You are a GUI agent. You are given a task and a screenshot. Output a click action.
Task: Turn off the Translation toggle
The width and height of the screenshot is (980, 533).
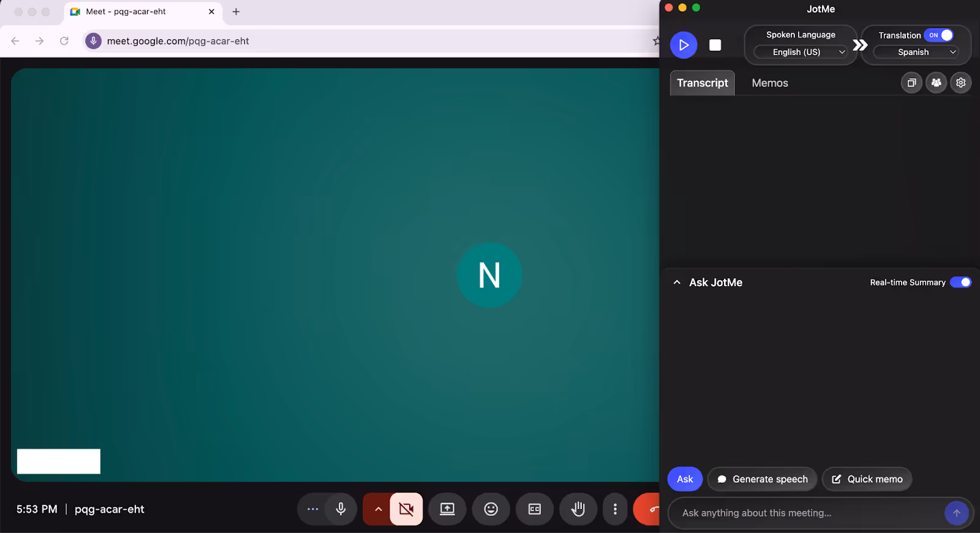point(939,35)
